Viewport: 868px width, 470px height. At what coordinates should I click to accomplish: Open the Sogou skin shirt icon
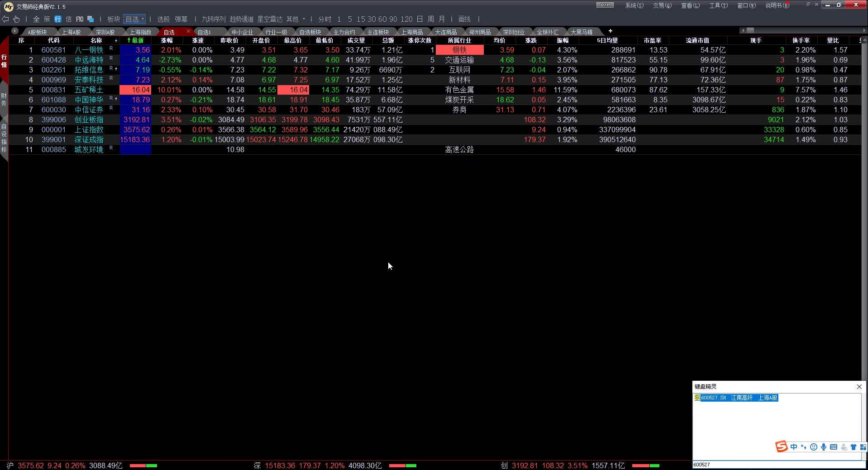[854, 447]
